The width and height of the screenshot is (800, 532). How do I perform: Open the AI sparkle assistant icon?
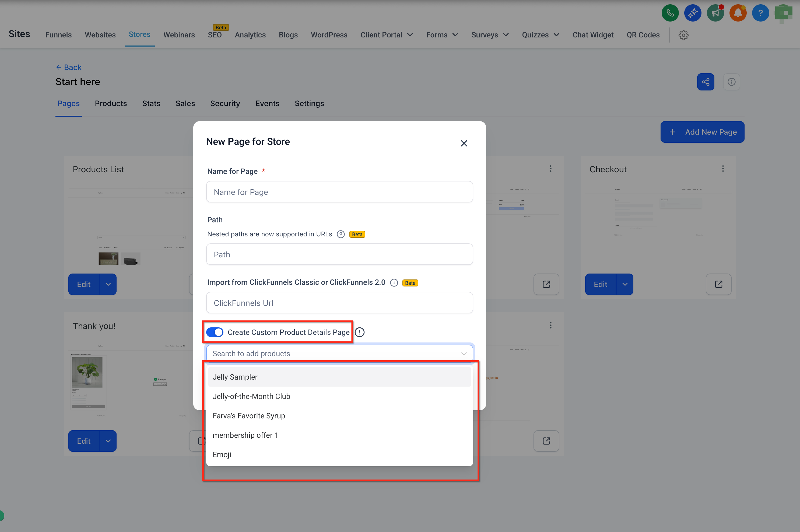coord(693,13)
